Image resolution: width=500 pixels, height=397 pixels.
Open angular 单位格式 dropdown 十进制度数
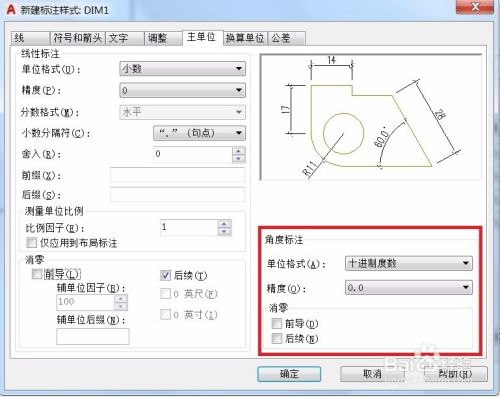(409, 263)
